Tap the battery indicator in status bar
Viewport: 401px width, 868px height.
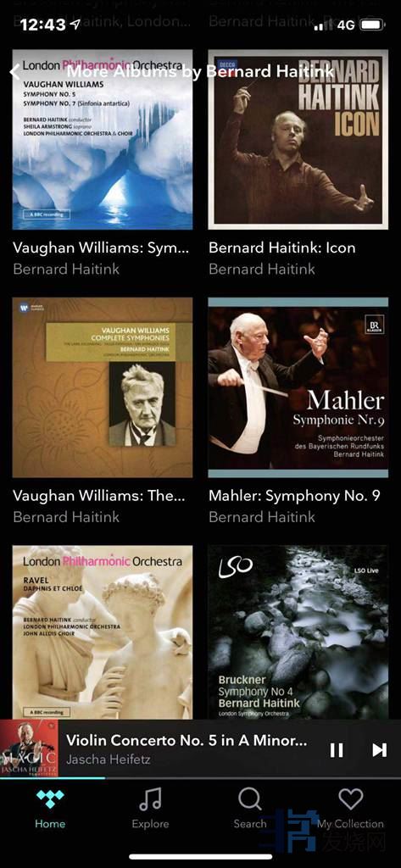[371, 25]
